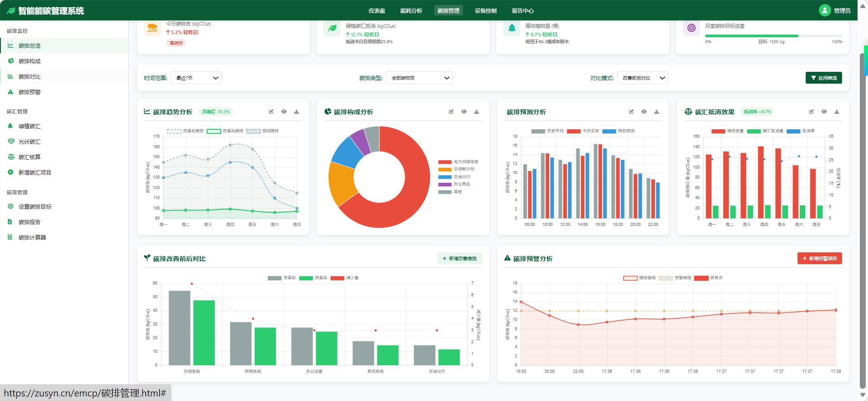
Task: Click the 应用筛选 button
Action: 823,78
